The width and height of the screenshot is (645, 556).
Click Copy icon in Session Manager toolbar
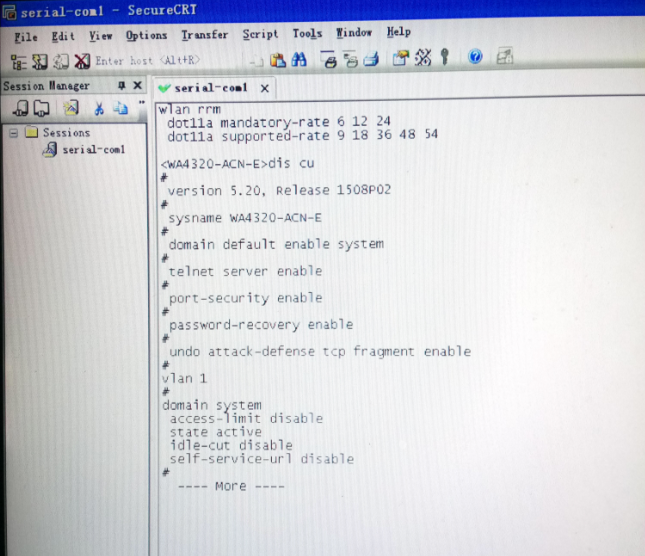[x=121, y=108]
